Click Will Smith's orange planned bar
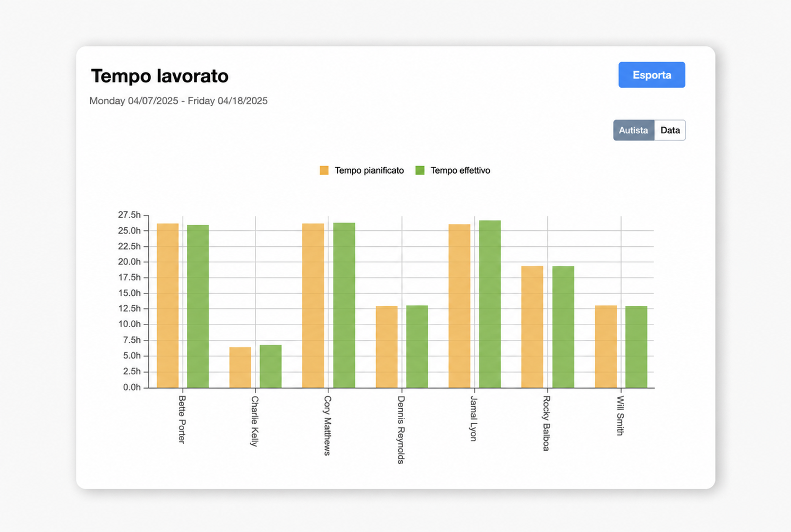This screenshot has height=532, width=791. click(x=606, y=347)
